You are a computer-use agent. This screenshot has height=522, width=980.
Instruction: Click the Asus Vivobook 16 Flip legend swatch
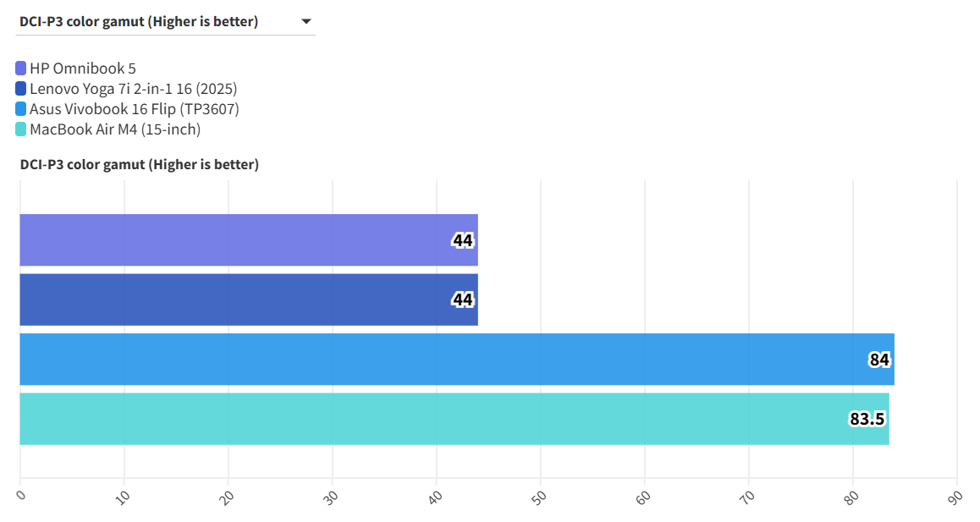pos(21,109)
